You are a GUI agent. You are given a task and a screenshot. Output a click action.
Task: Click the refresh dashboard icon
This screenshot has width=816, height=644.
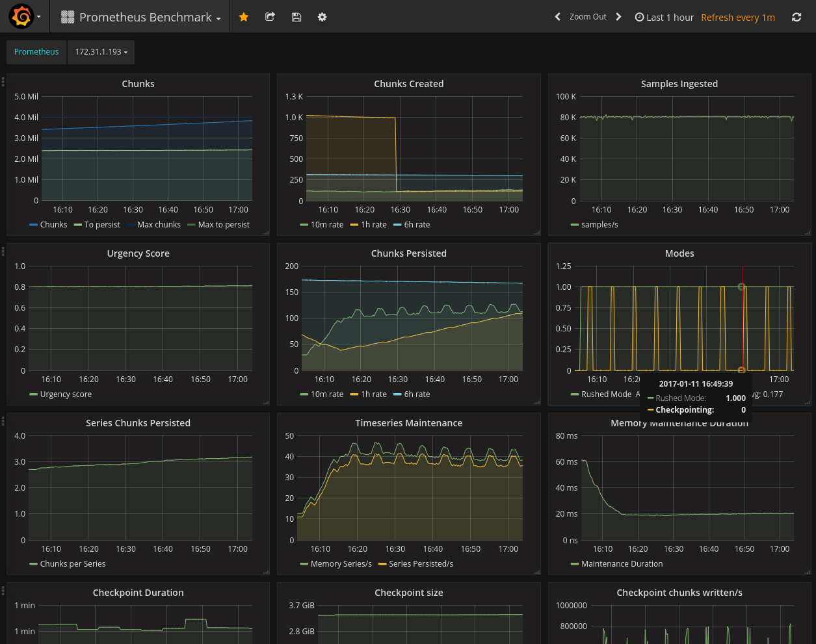click(x=796, y=17)
